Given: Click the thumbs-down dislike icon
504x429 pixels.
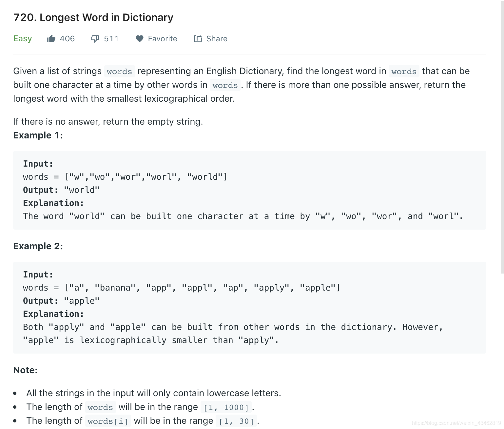Looking at the screenshot, I should pos(95,39).
